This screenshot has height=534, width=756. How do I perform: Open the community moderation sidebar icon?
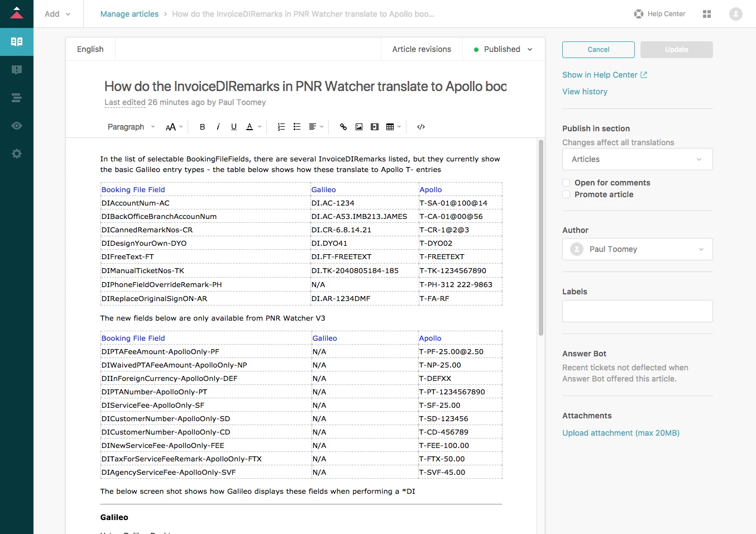(x=17, y=70)
